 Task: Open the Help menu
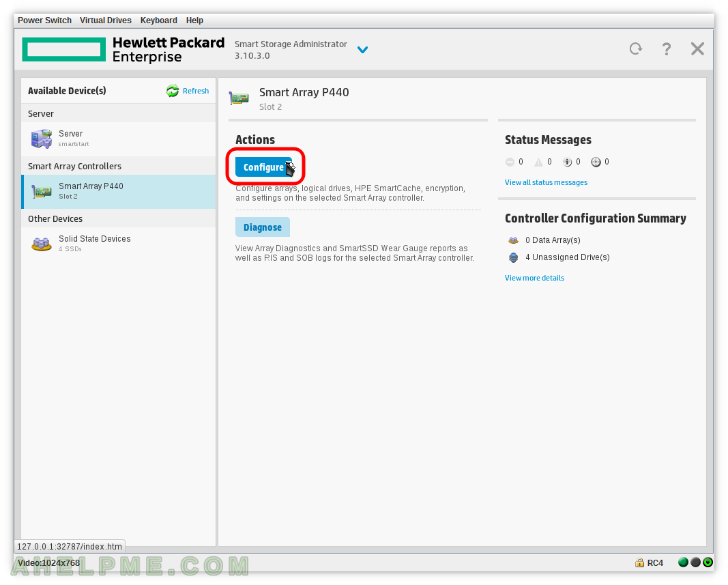[x=194, y=20]
